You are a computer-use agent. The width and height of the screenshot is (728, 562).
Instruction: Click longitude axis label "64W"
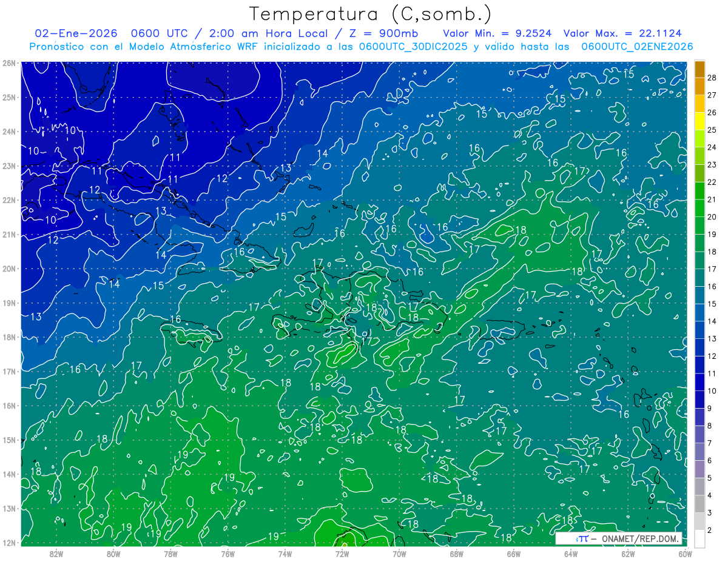(570, 554)
